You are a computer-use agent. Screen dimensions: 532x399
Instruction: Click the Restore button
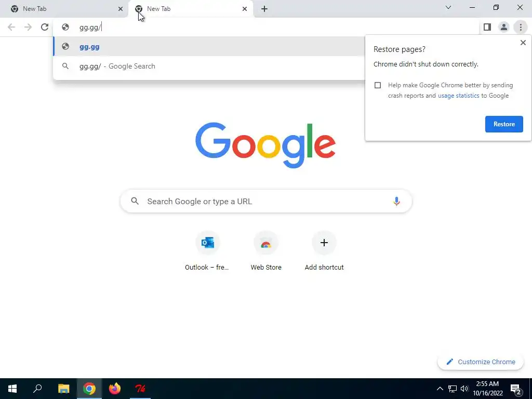coord(504,124)
